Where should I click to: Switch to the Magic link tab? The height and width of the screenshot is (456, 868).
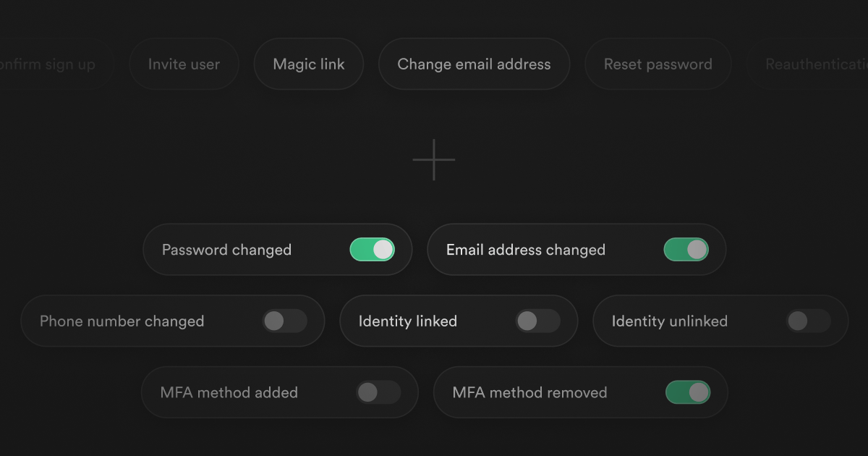(309, 64)
